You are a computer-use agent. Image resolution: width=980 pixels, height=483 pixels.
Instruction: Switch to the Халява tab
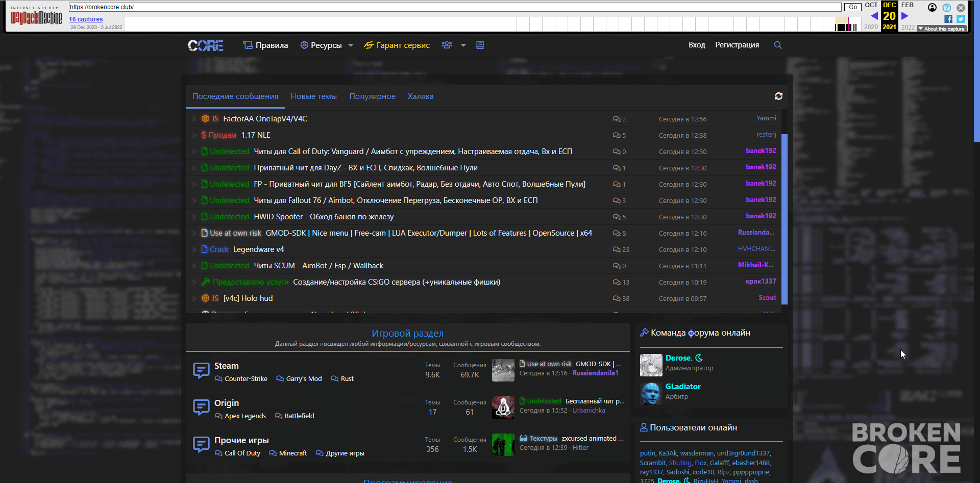point(421,96)
